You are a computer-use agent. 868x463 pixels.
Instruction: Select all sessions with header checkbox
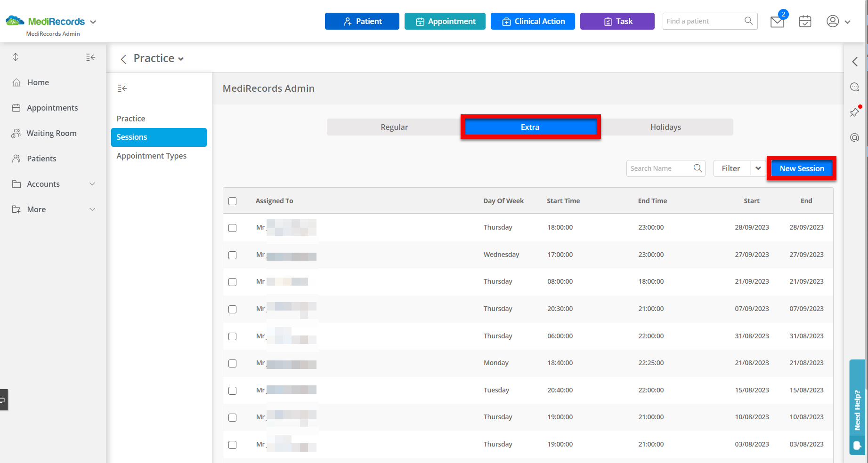233,201
